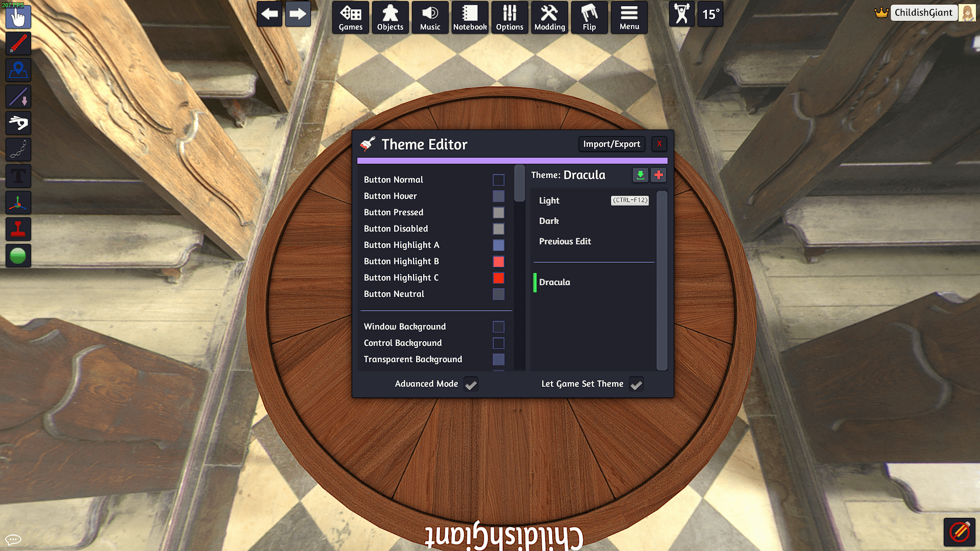This screenshot has height=551, width=980.
Task: Click the Transparent Background color swatch
Action: pos(499,359)
